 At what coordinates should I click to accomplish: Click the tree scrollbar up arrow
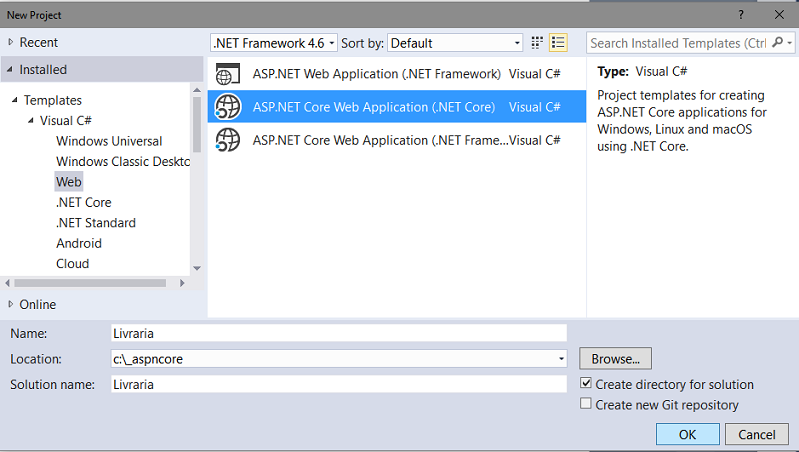(197, 90)
